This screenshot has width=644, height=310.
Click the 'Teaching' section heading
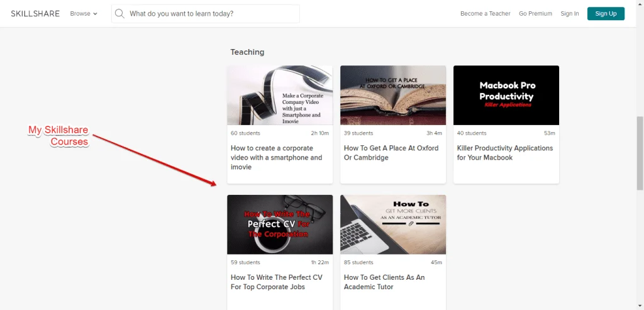tap(247, 52)
